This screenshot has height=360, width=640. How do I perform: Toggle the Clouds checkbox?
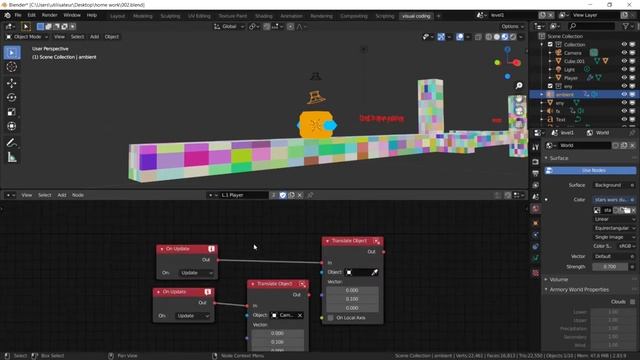633,302
